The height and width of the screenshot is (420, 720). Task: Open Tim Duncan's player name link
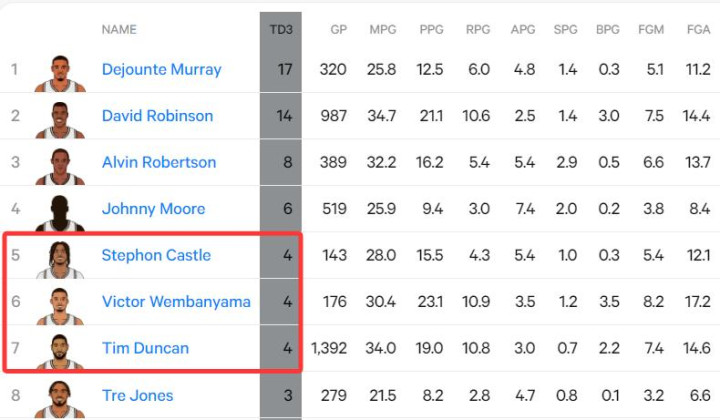coord(145,349)
